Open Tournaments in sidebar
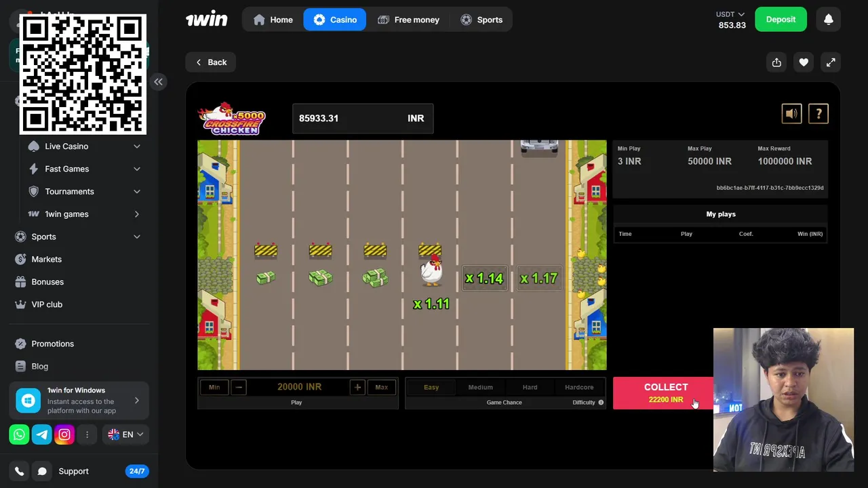This screenshot has height=488, width=868. point(69,192)
